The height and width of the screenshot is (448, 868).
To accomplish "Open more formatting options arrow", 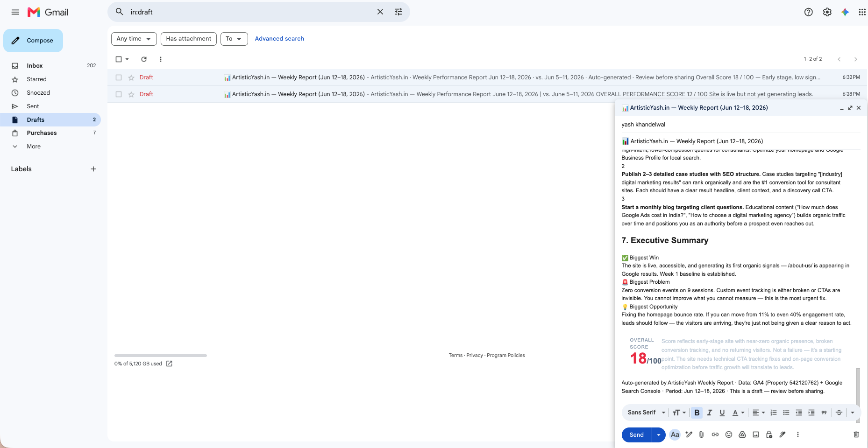I will coord(853,413).
